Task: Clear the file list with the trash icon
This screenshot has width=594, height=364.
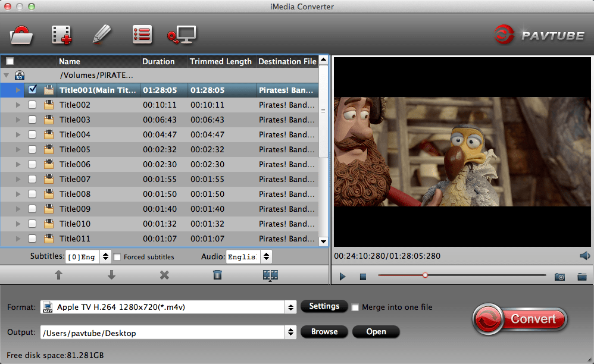Action: 217,275
